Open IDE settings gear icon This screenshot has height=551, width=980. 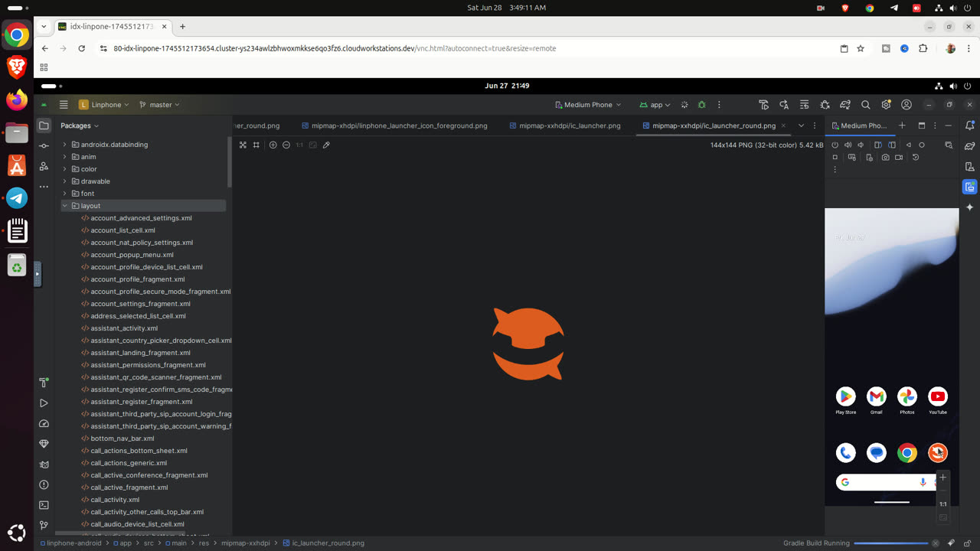(886, 105)
